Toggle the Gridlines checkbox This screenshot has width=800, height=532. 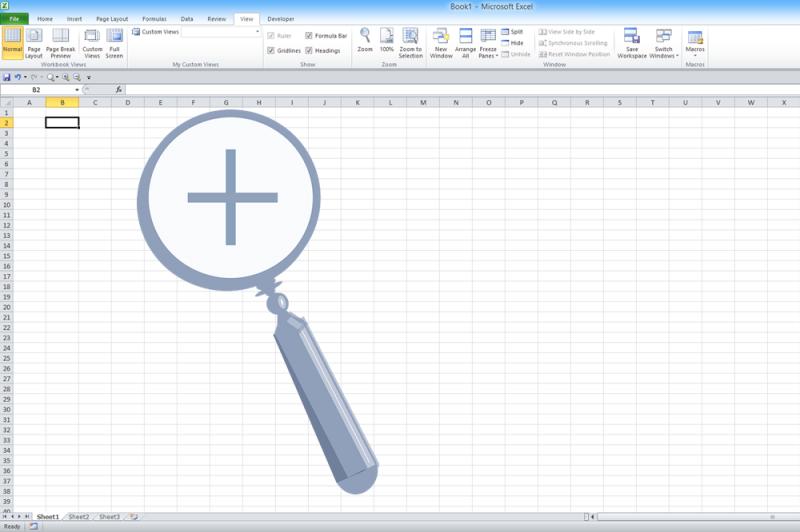[271, 50]
